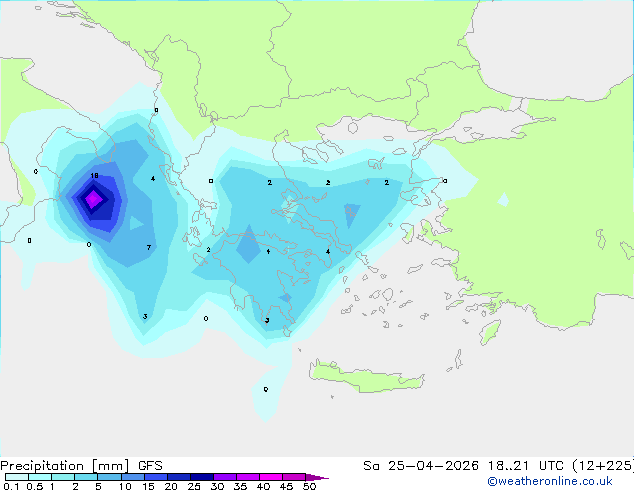The image size is (634, 490).
Task: Click the "15" legend label
Action: click(148, 486)
